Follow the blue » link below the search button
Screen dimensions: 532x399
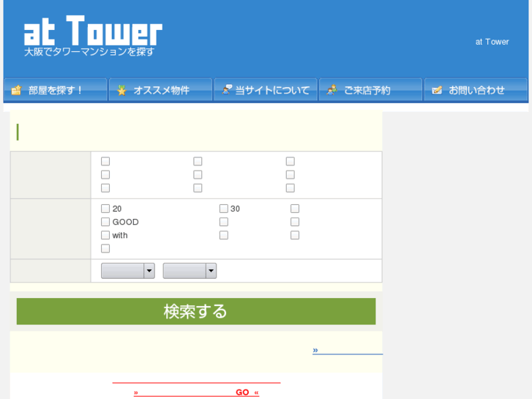click(348, 350)
